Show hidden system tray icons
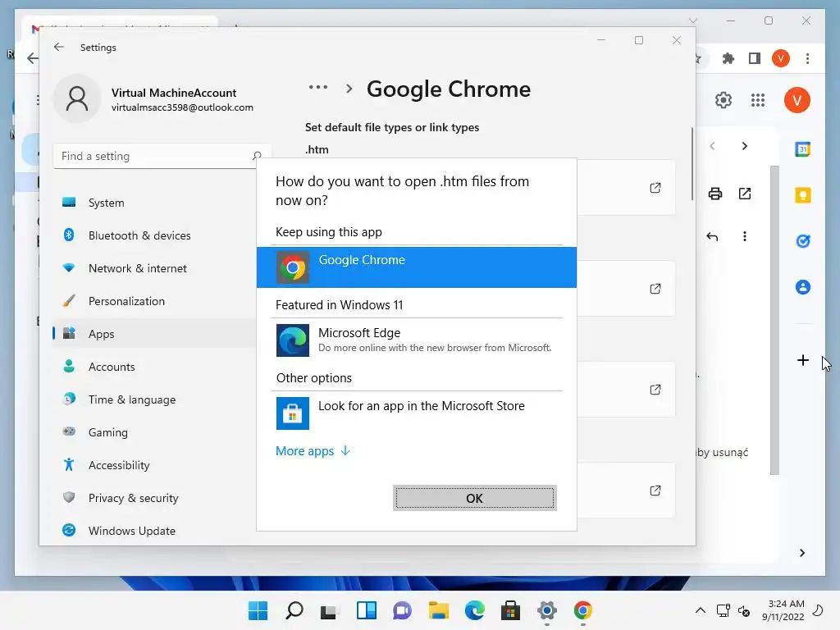 [701, 610]
